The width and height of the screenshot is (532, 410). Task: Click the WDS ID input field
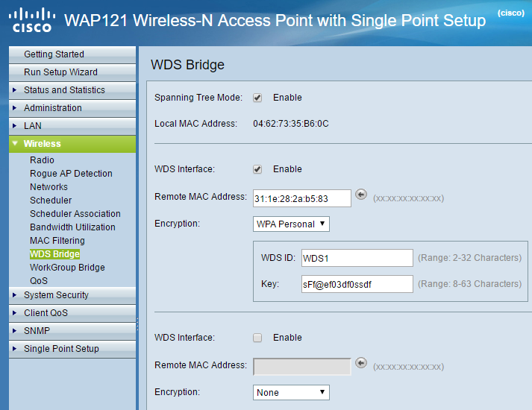[357, 258]
